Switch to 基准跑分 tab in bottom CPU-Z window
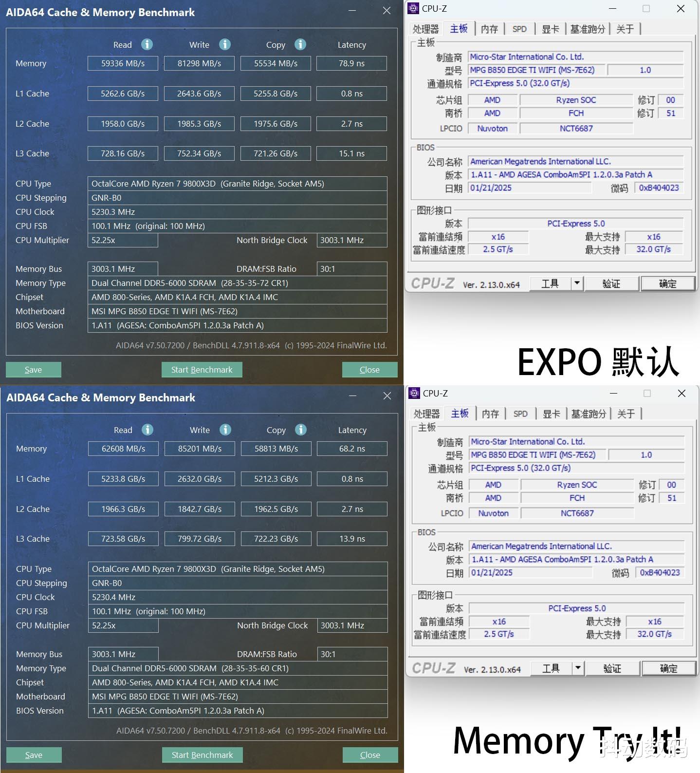Image resolution: width=700 pixels, height=773 pixels. (589, 414)
